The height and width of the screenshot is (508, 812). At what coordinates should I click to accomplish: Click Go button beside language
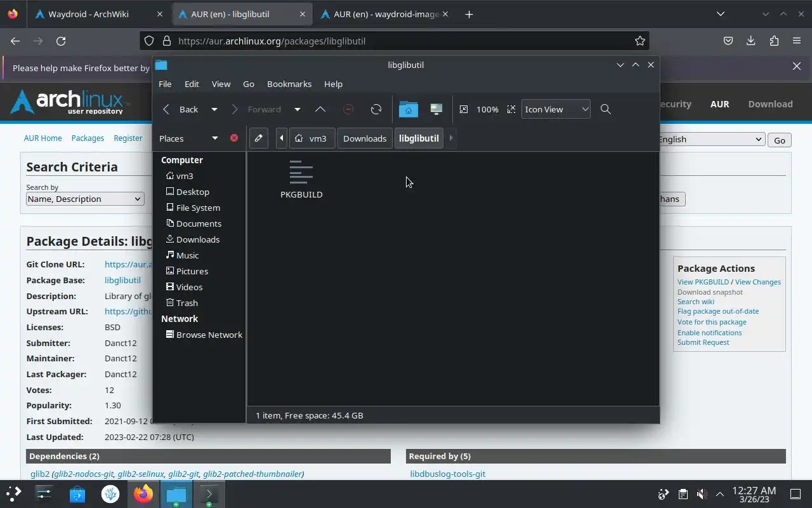pyautogui.click(x=780, y=140)
